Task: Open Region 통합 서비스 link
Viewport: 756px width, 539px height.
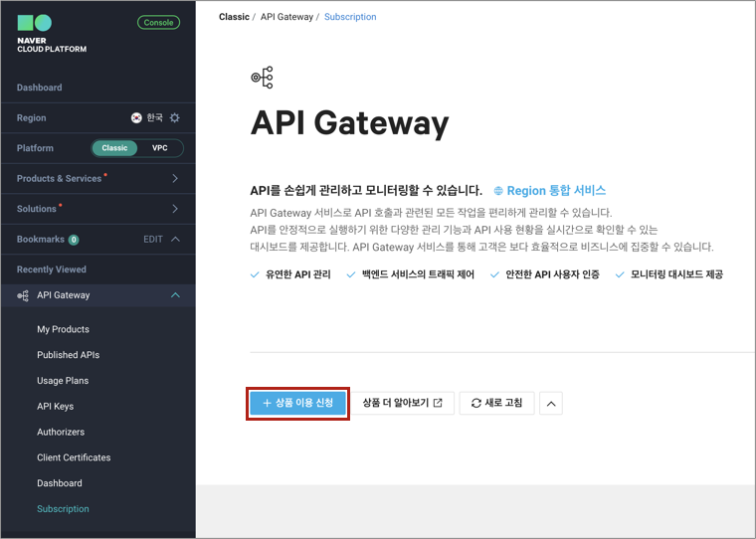Action: (x=556, y=190)
